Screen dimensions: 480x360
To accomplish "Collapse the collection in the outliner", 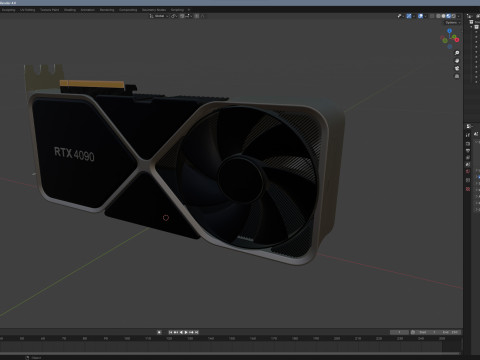I will (471, 27).
